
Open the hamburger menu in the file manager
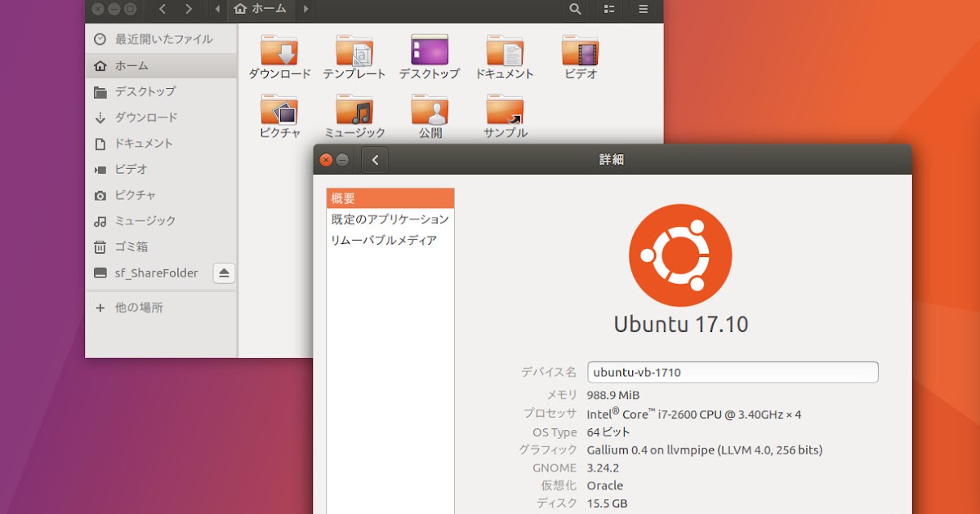tap(642, 11)
